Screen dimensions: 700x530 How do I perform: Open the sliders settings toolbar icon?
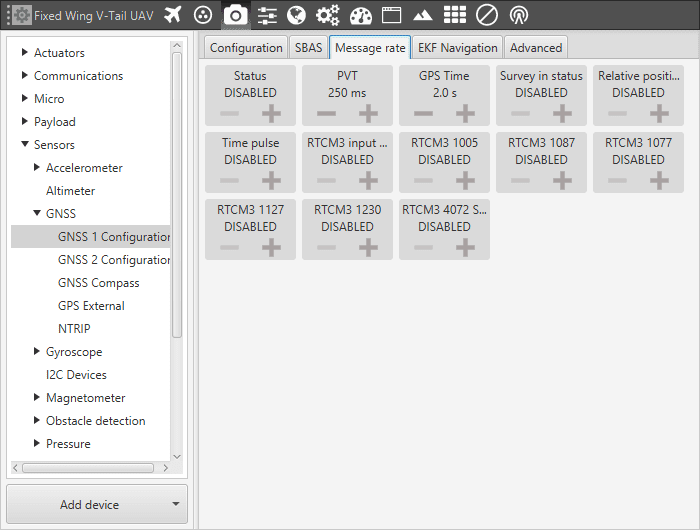pos(267,16)
